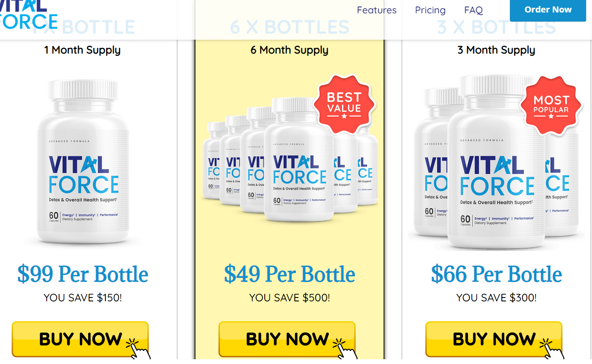
Task: Open the FAQ link
Action: click(x=473, y=10)
